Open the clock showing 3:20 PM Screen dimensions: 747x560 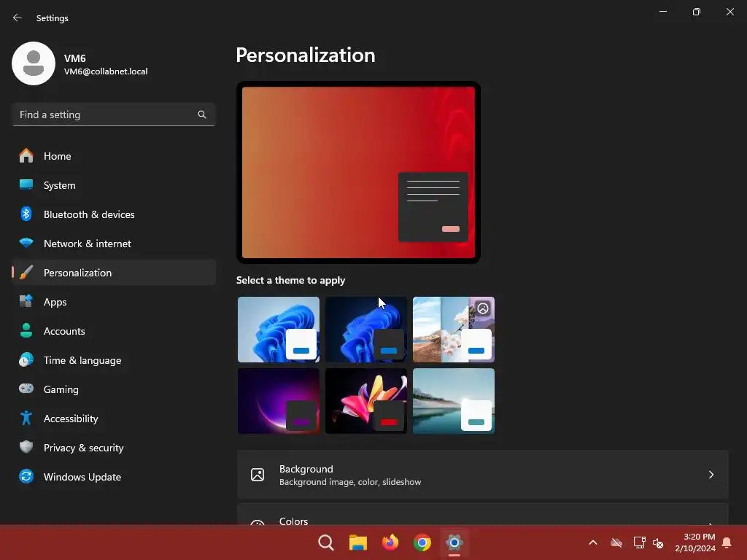coord(695,542)
